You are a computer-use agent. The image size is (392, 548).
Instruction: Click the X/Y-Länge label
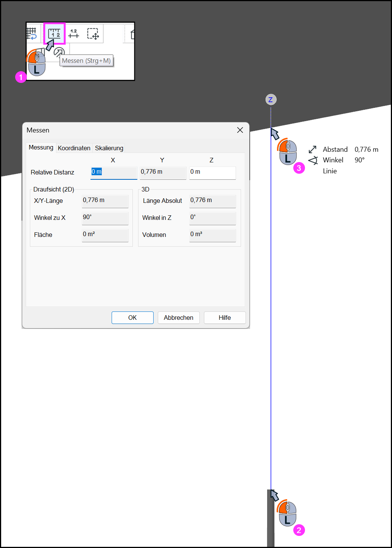pos(48,201)
